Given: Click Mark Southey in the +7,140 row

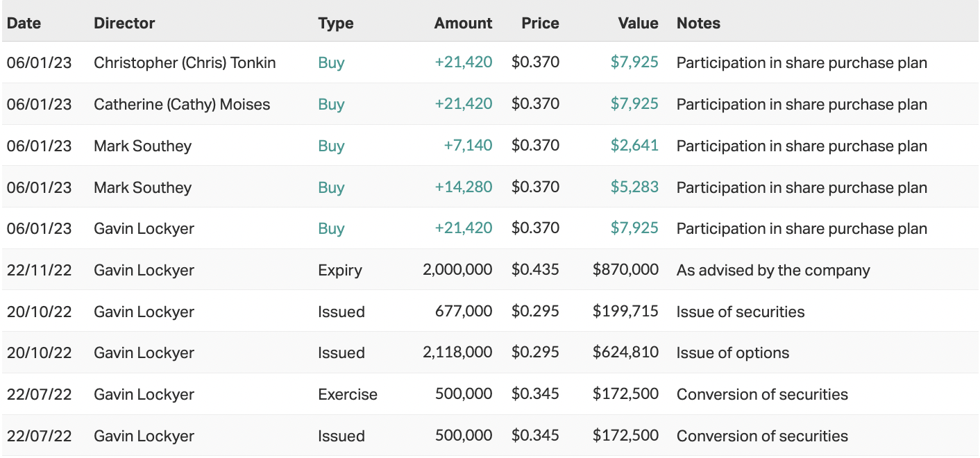Looking at the screenshot, I should coord(142,146).
